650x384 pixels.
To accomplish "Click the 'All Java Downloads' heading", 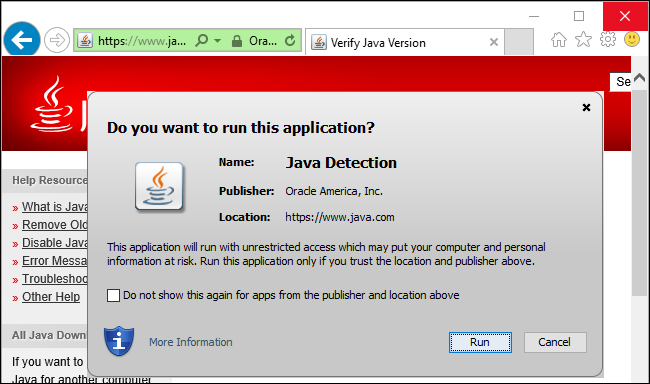I will point(49,335).
